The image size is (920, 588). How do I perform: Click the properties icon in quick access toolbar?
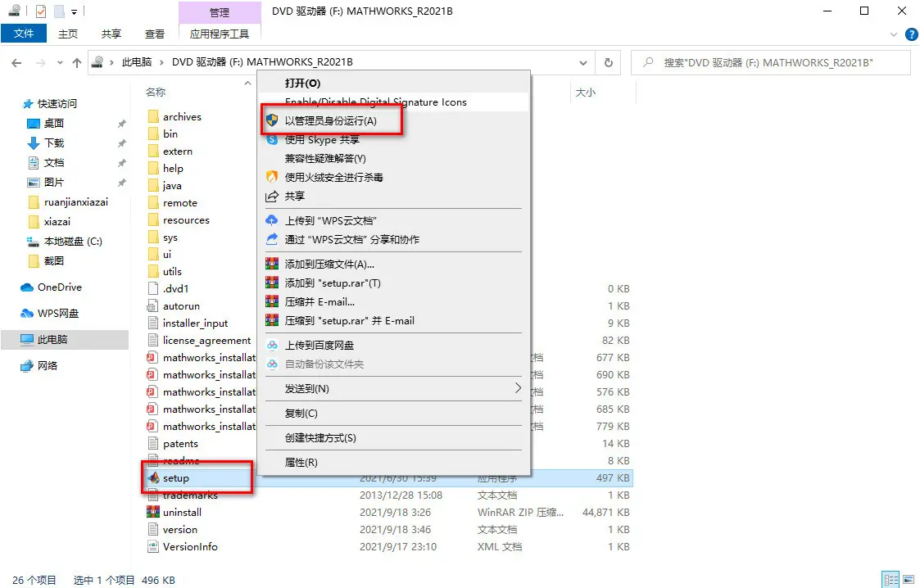click(41, 11)
